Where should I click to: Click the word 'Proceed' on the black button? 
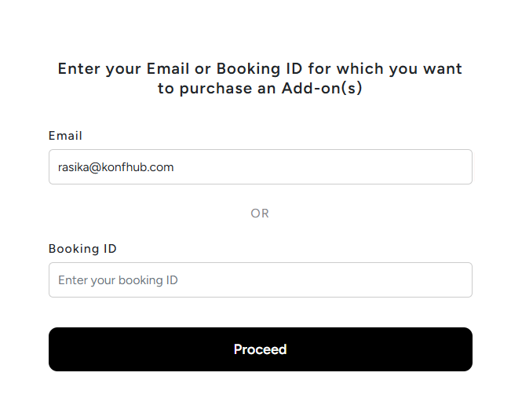click(260, 349)
